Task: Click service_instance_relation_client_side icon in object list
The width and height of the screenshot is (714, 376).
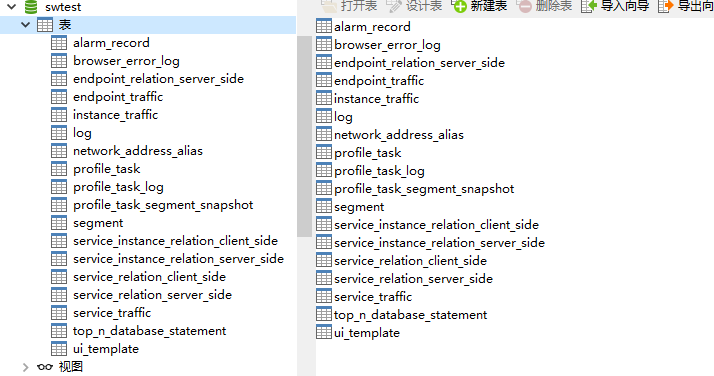Action: 324,224
